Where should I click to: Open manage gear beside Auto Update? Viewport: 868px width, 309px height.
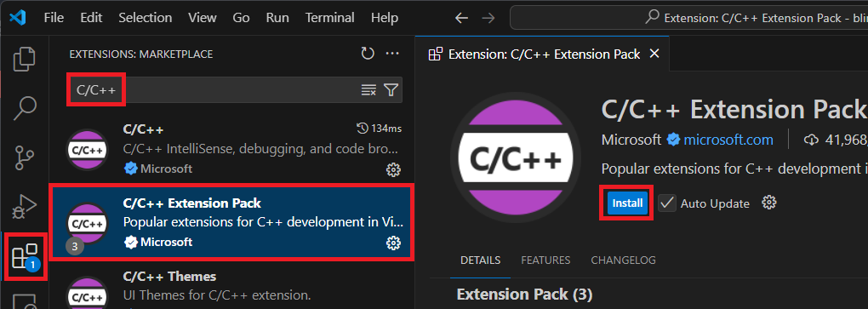769,203
